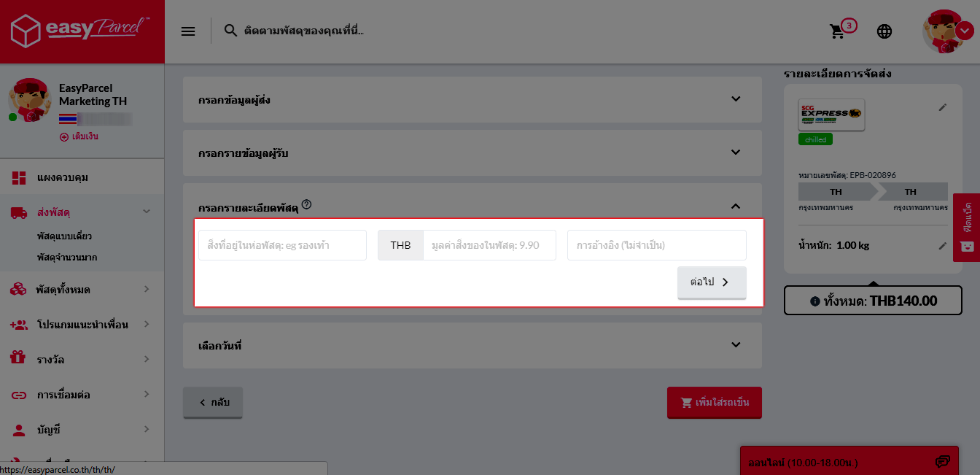The image size is (980, 475).
Task: Select พัสดุแบบเดี่ยว submenu item
Action: click(64, 236)
